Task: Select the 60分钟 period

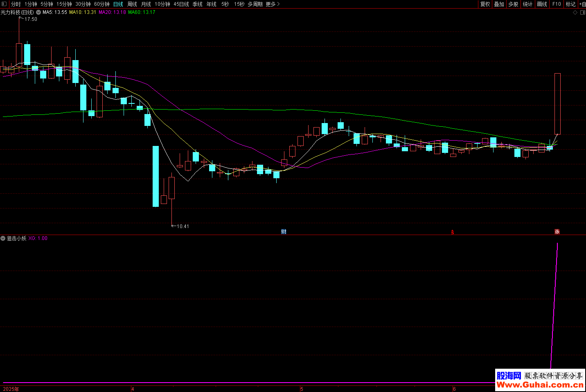Action: (101, 4)
